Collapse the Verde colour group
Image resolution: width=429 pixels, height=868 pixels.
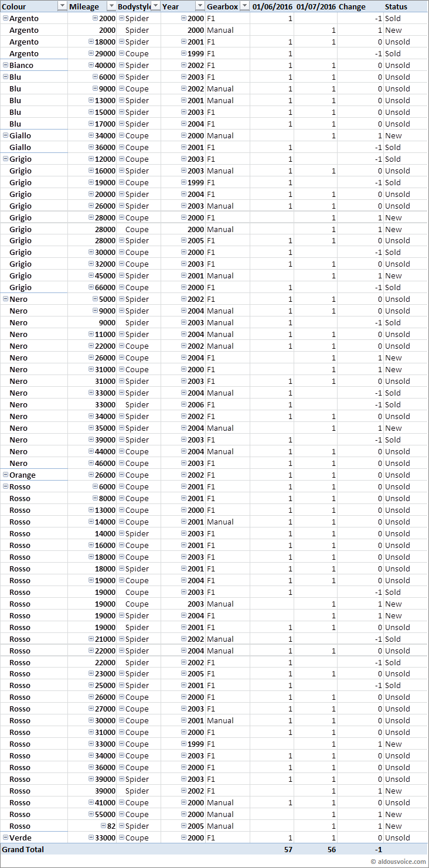[6, 838]
